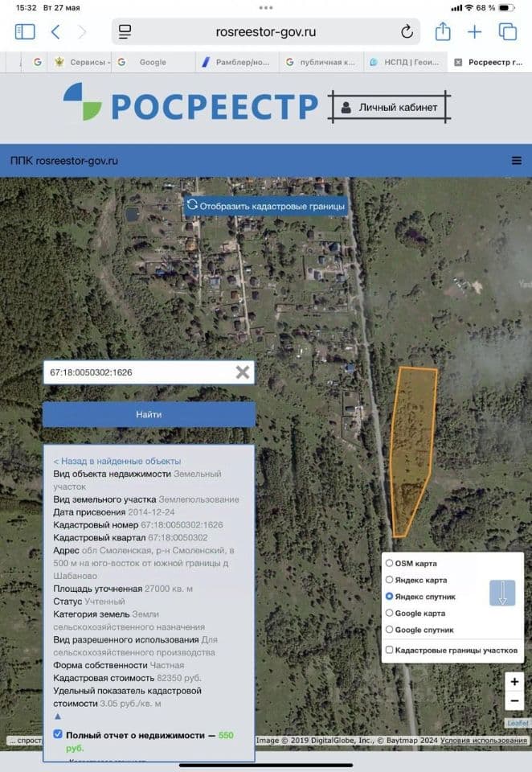Open Условия использования link
532x772 pixels.
pos(483,740)
